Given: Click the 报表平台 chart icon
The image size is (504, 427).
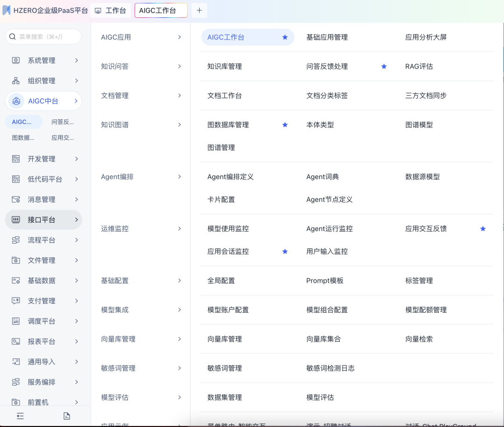Looking at the screenshot, I should (x=16, y=342).
